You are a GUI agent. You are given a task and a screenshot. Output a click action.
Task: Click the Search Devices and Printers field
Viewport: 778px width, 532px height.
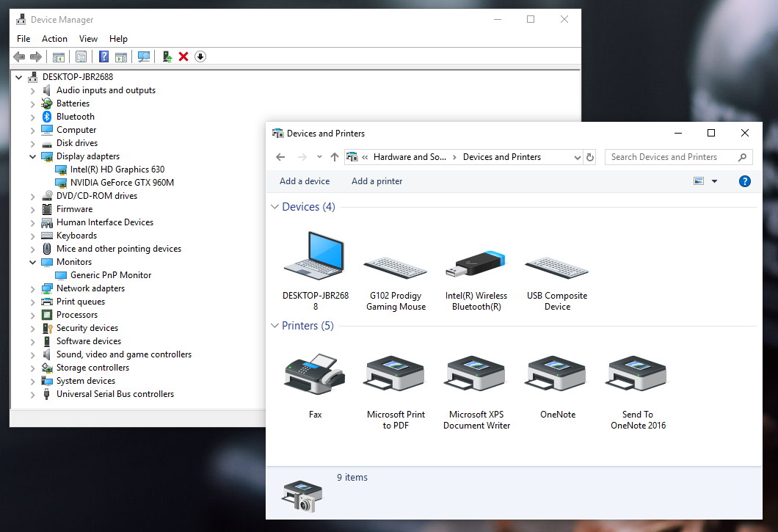click(678, 157)
